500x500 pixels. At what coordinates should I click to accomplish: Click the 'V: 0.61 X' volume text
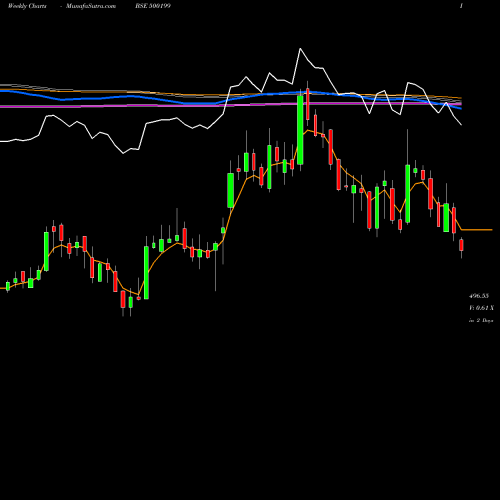coord(481,308)
